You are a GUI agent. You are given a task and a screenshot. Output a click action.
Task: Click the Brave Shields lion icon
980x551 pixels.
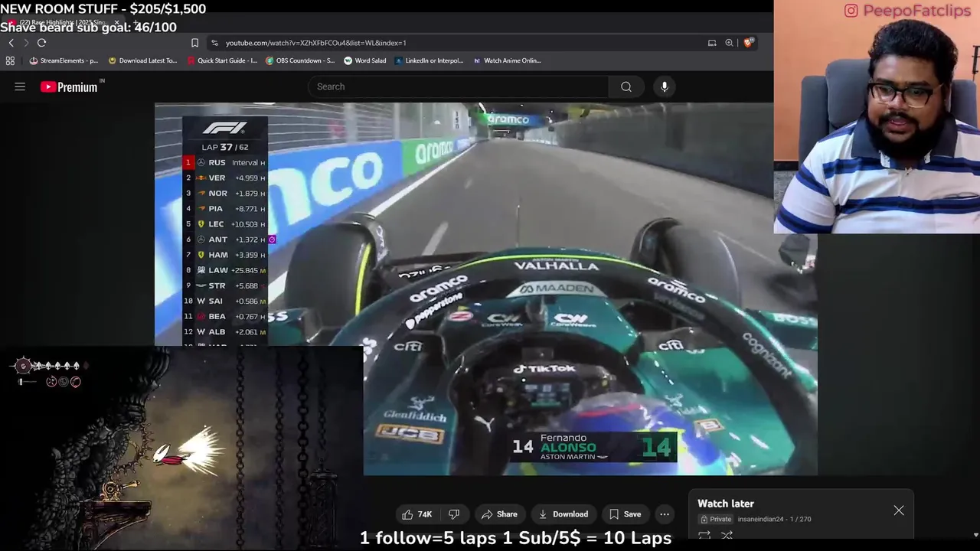(748, 43)
